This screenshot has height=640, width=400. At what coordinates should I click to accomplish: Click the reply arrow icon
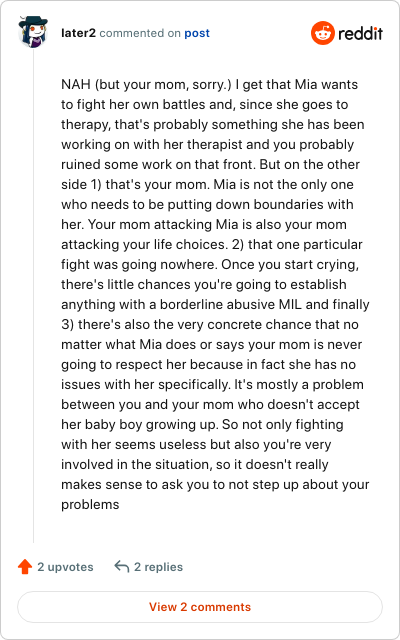coord(122,567)
